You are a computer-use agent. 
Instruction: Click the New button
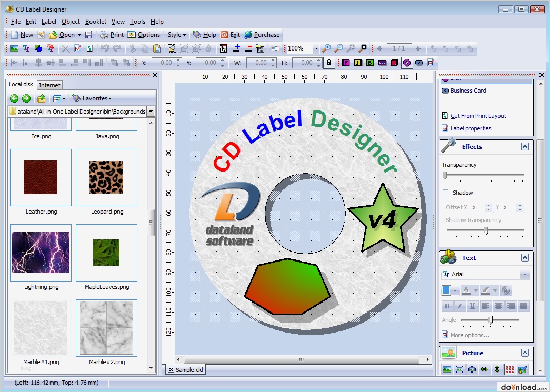pos(22,35)
